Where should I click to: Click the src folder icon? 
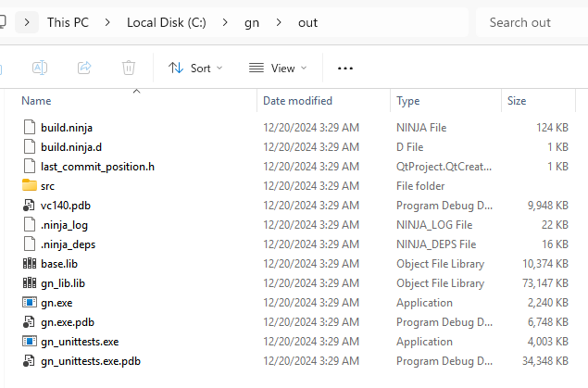pyautogui.click(x=30, y=185)
